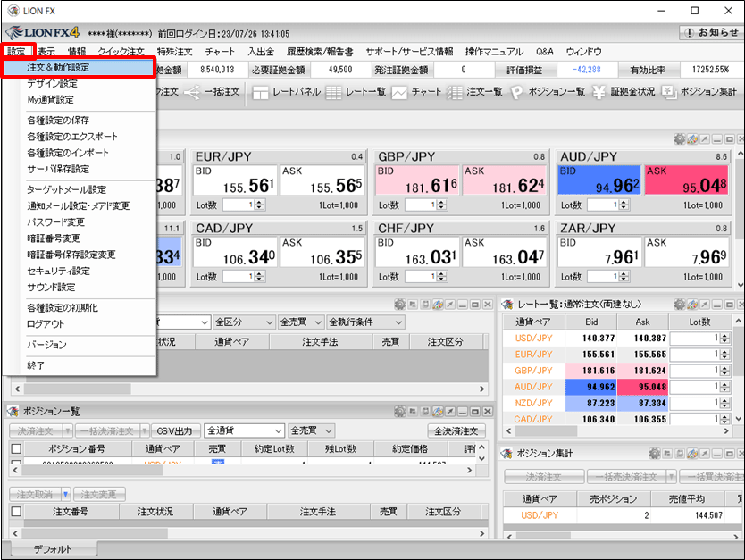Viewport: 745px width, 560px height.
Task: Click palette design icon in レート一覧 panel header
Action: click(x=692, y=305)
